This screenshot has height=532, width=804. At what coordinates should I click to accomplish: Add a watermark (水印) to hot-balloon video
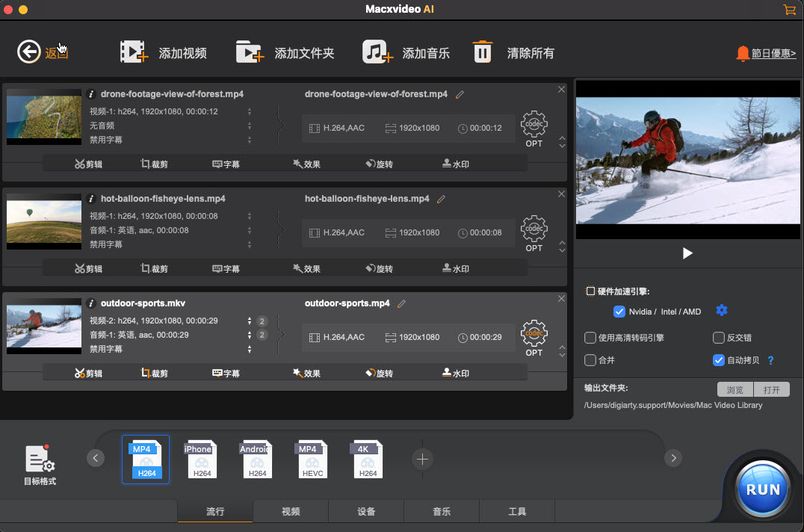[x=454, y=267]
